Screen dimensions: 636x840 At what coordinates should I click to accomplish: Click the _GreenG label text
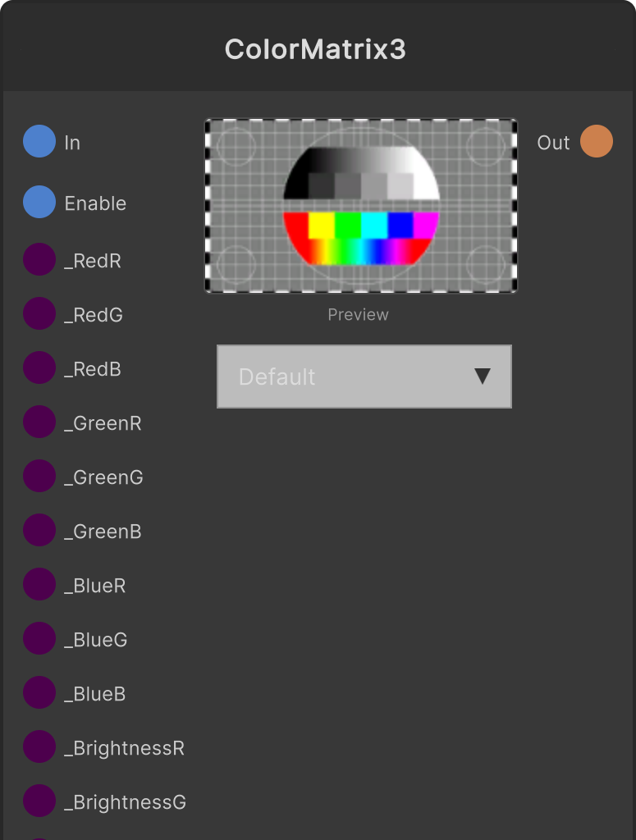(104, 478)
